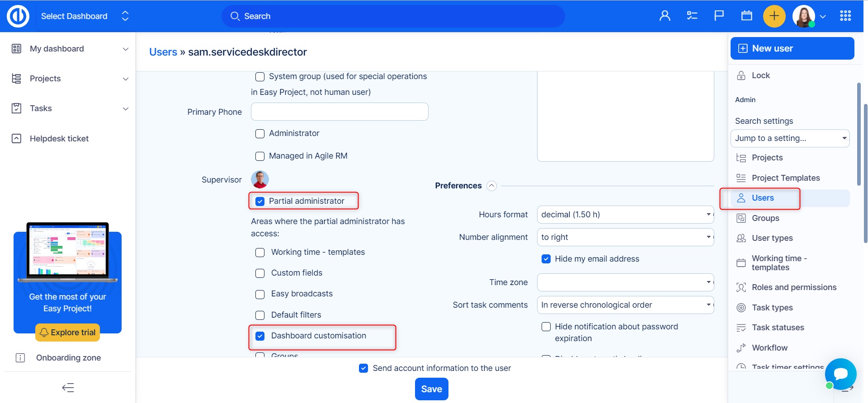Open the Hours format dropdown
The height and width of the screenshot is (403, 868).
click(x=625, y=215)
